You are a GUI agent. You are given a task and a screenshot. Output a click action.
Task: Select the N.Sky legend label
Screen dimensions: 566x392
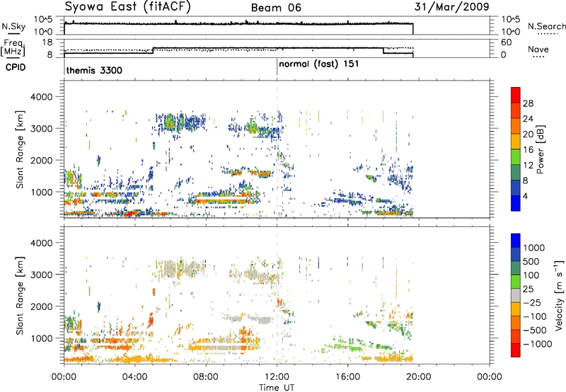13,26
